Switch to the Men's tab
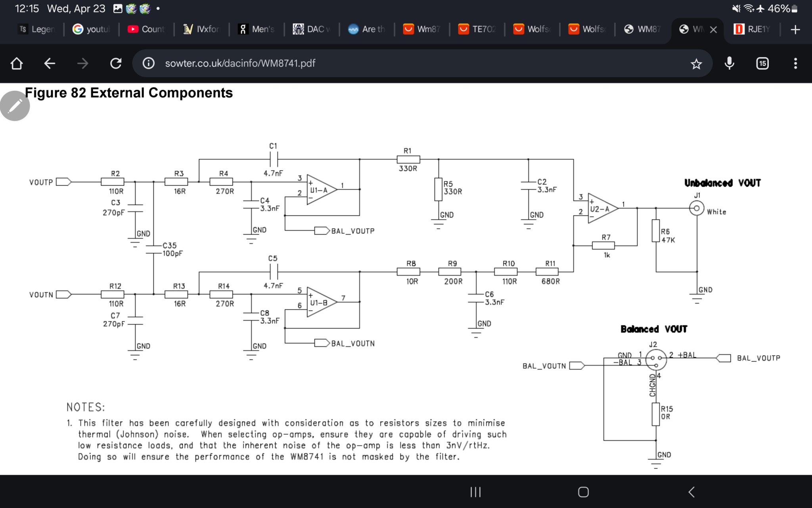Image resolution: width=812 pixels, height=508 pixels. (x=257, y=29)
